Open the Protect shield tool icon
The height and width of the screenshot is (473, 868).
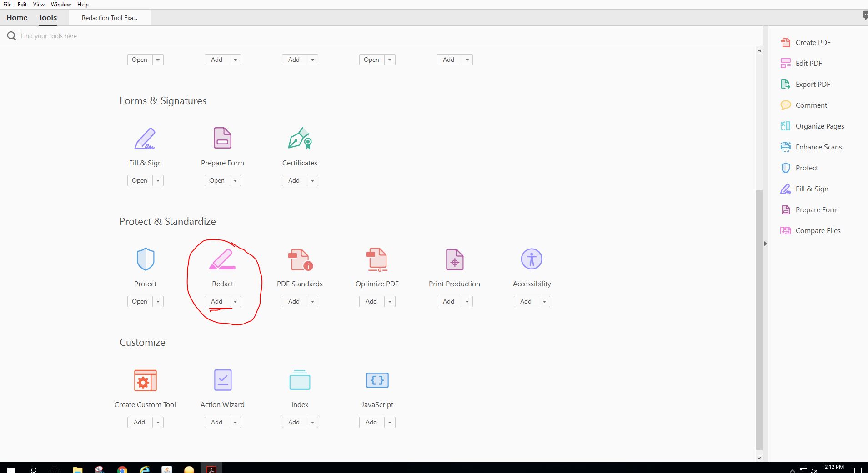coord(145,259)
